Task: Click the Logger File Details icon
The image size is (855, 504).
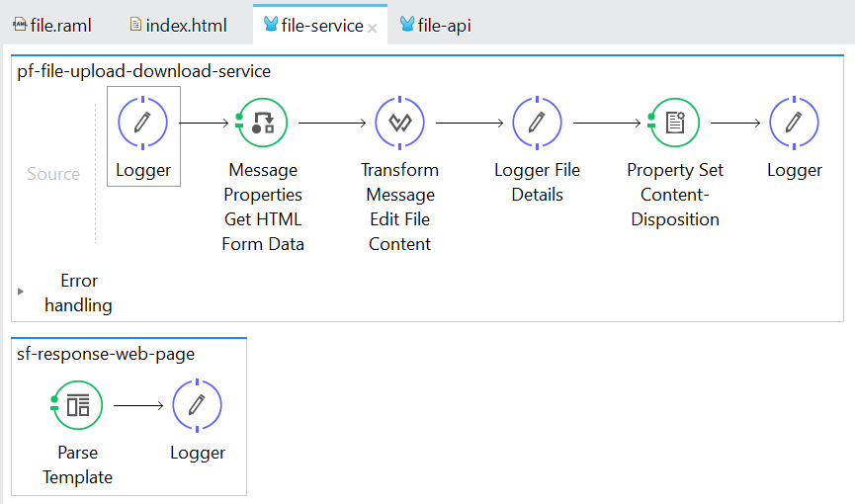Action: coord(537,123)
